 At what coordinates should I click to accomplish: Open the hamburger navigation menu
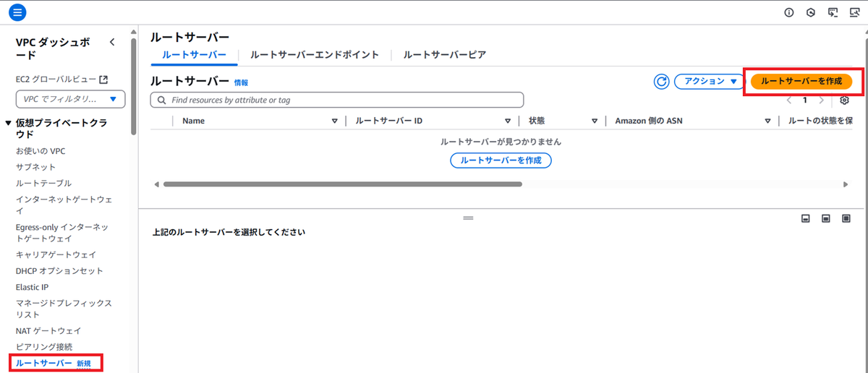click(x=17, y=12)
